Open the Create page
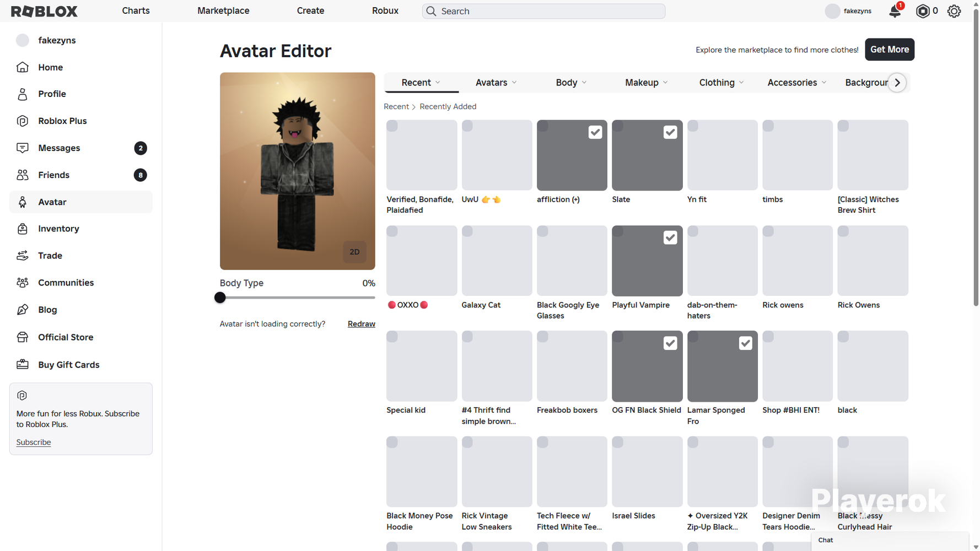This screenshot has height=551, width=980. tap(310, 11)
